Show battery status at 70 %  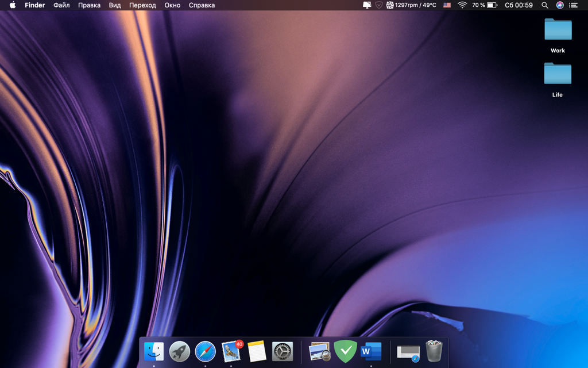485,5
